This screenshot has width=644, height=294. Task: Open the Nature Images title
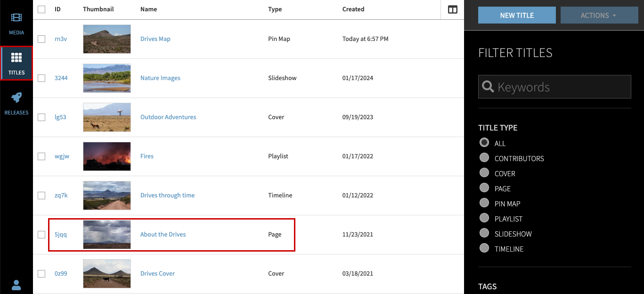[x=160, y=78]
